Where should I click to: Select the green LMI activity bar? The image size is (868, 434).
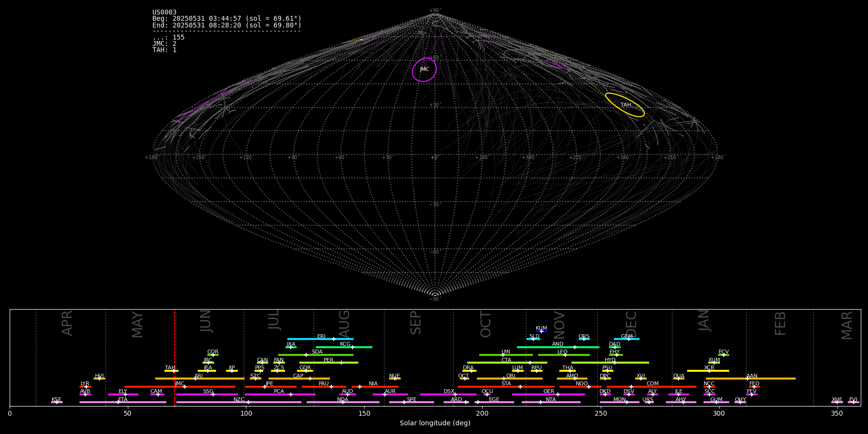click(506, 355)
